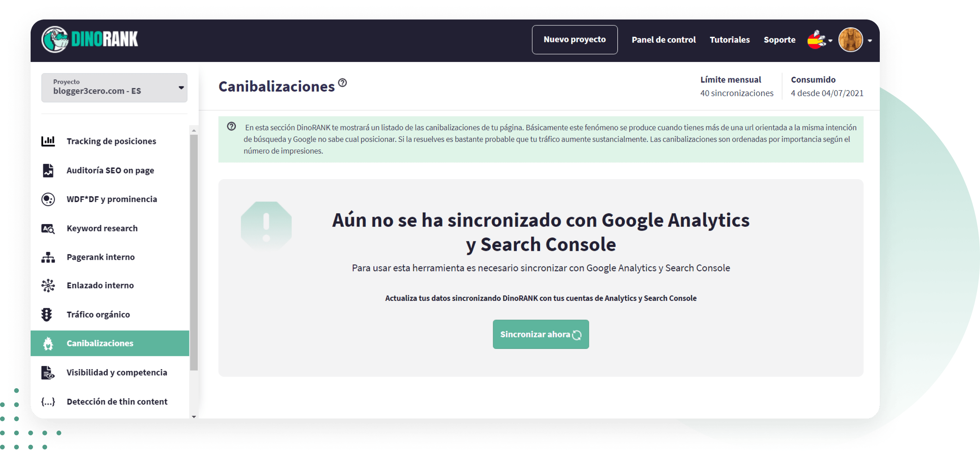
Task: Expand the user account dropdown arrow
Action: pos(870,41)
